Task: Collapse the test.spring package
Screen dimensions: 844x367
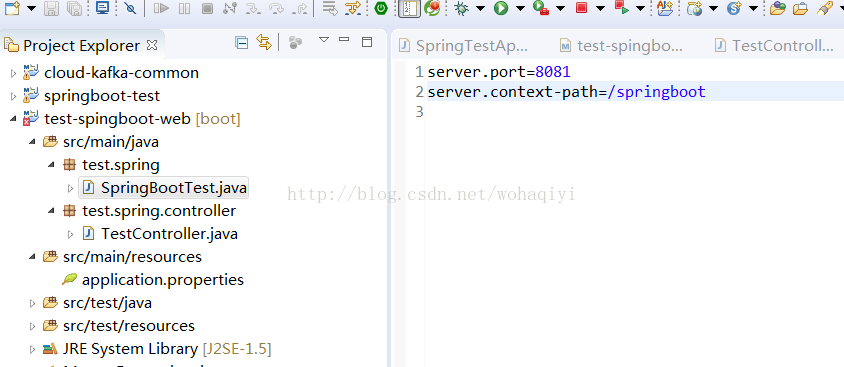Action: tap(51, 165)
